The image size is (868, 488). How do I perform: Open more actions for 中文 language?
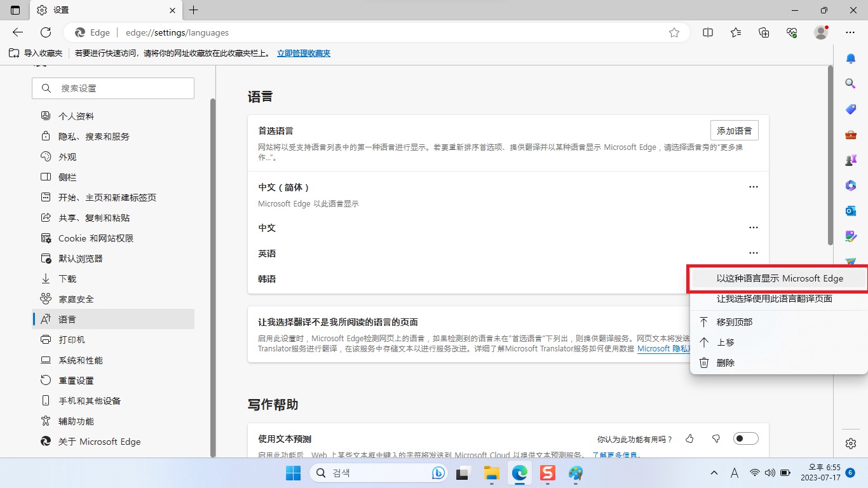(754, 227)
